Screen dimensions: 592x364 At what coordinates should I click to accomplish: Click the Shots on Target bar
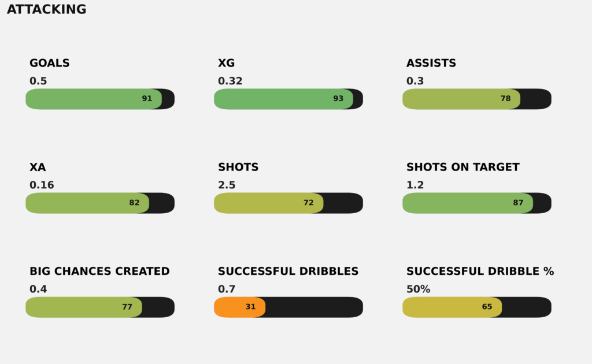point(476,203)
